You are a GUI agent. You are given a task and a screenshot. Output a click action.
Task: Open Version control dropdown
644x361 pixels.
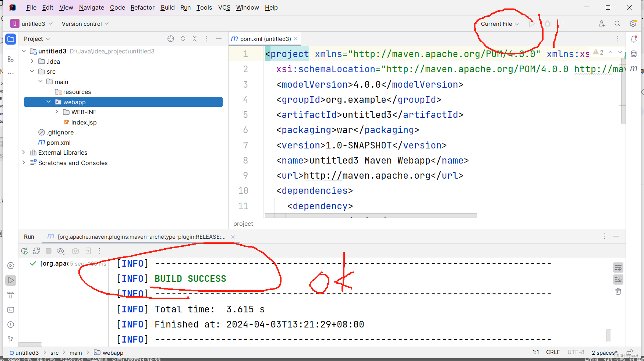point(85,24)
